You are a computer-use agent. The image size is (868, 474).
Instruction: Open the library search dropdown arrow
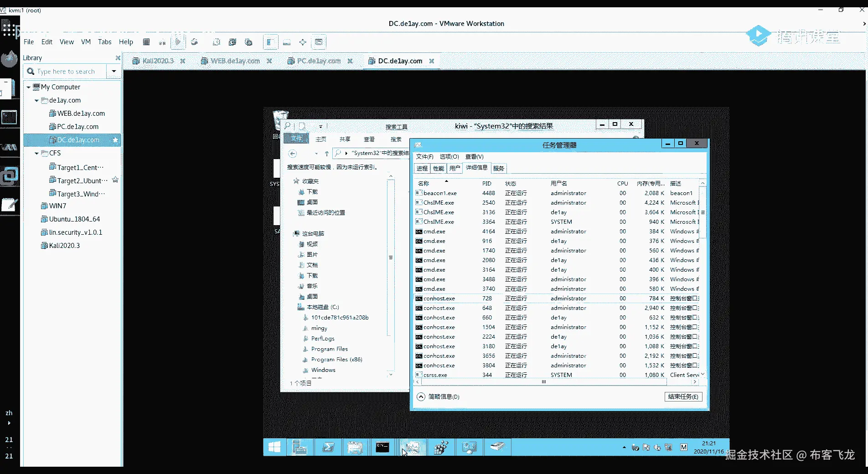pos(114,71)
